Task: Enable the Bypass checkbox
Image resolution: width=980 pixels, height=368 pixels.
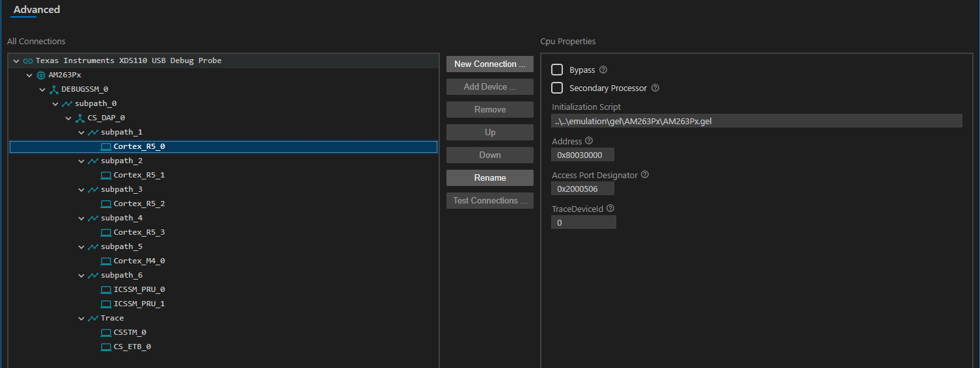Action: tap(557, 70)
